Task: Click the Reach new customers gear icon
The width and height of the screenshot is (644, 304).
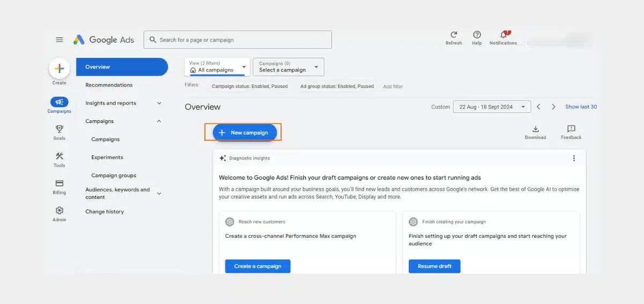Action: [230, 221]
